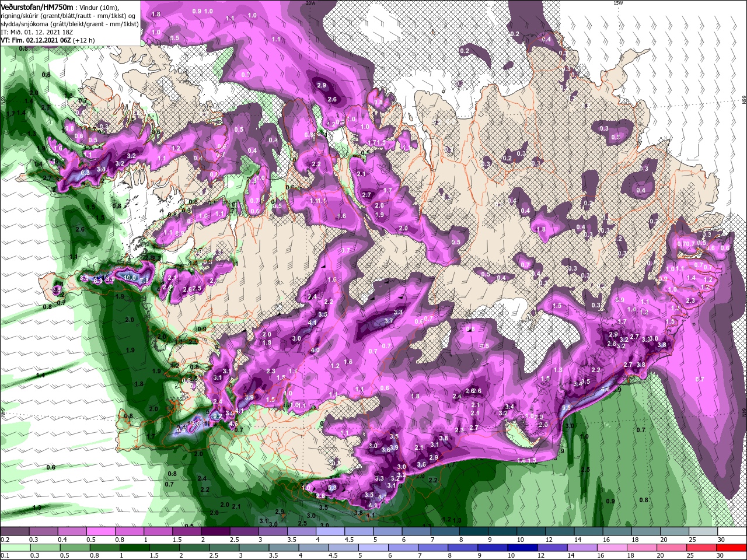Select the magenta-pink 0.8 snow swatch
The width and height of the screenshot is (747, 560).
coord(129,531)
